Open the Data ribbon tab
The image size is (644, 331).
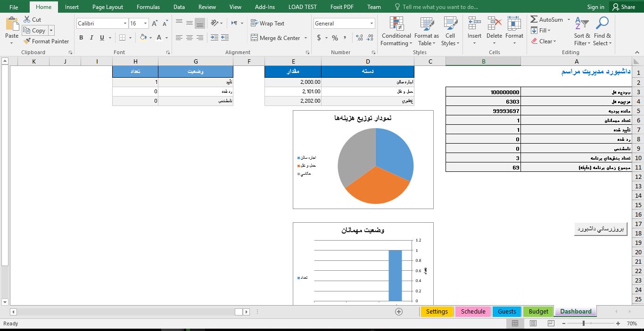179,7
